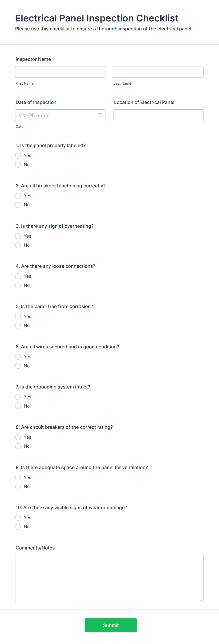Image resolution: width=219 pixels, height=644 pixels.
Task: Select No for loose connections
Action: 18,285
